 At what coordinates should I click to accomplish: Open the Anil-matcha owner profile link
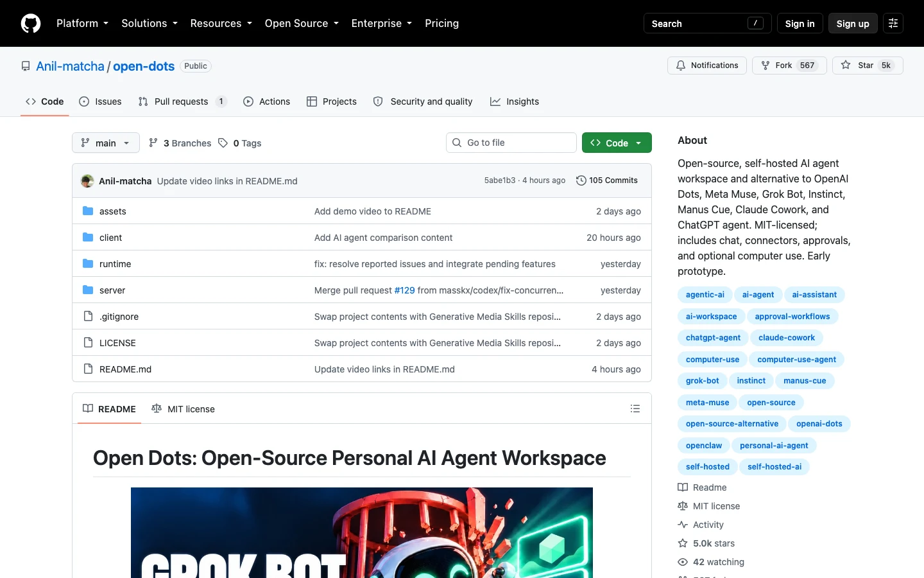pos(70,66)
